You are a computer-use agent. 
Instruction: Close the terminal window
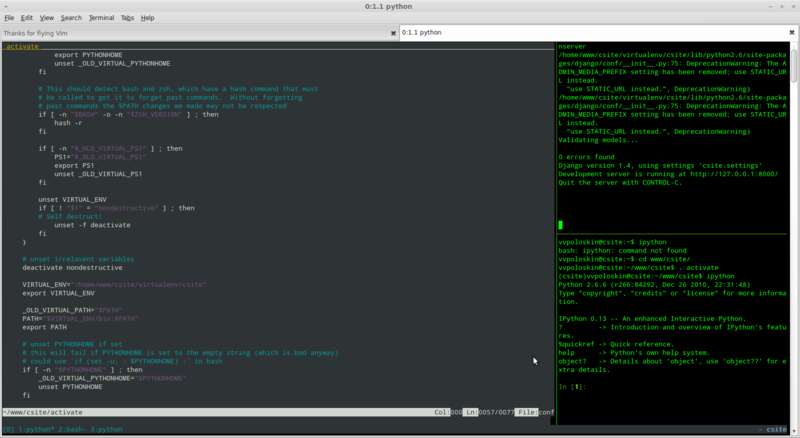[793, 7]
